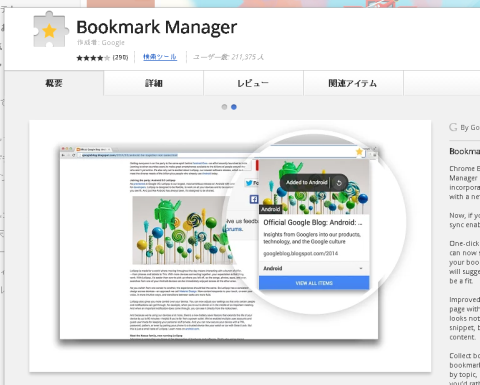Viewport: 480px width, 385px height.
Task: Click the VIEW ALL ITEMS blue button
Action: (x=314, y=283)
